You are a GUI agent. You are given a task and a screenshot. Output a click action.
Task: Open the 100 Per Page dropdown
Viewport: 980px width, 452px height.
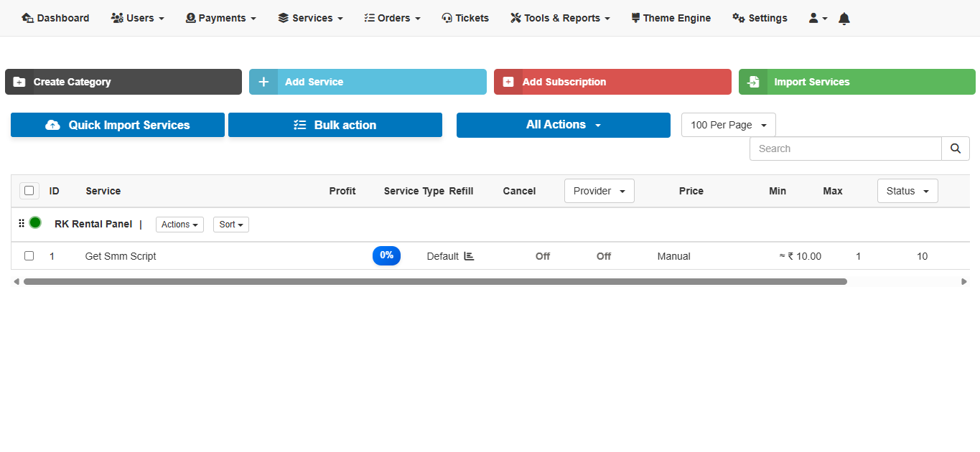pyautogui.click(x=728, y=125)
